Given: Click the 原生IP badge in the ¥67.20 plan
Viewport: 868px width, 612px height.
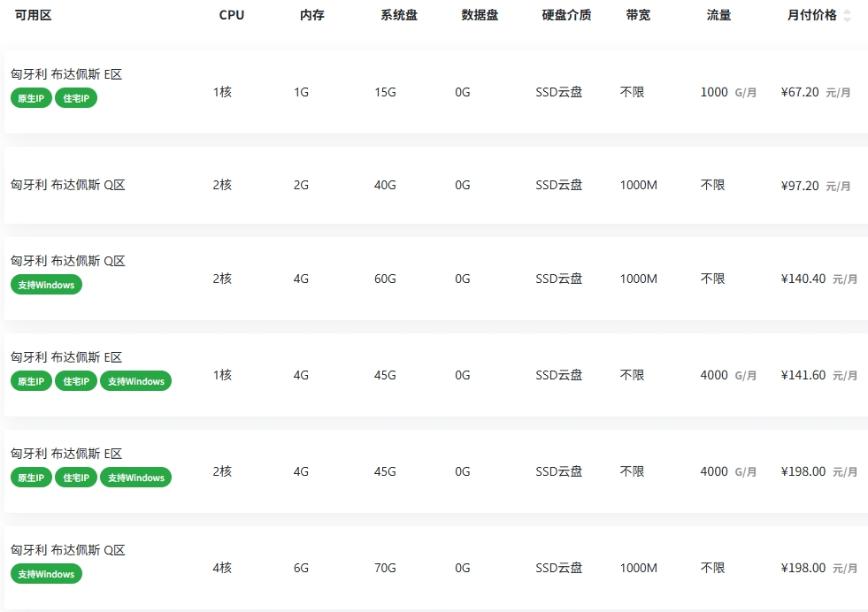Looking at the screenshot, I should pyautogui.click(x=31, y=98).
